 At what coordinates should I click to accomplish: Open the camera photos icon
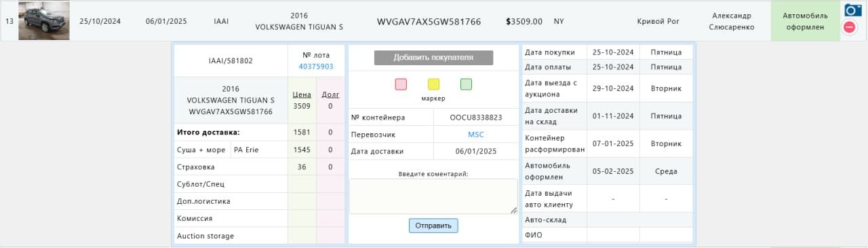pos(852,10)
